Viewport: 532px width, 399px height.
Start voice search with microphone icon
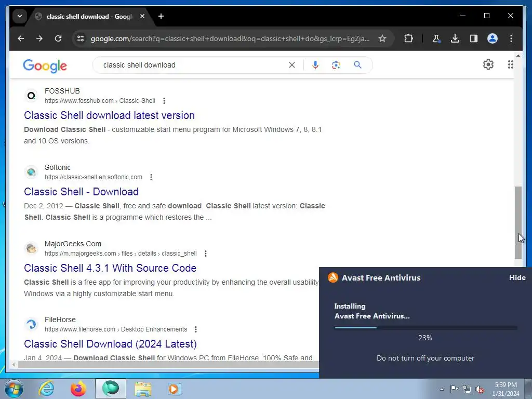[315, 65]
